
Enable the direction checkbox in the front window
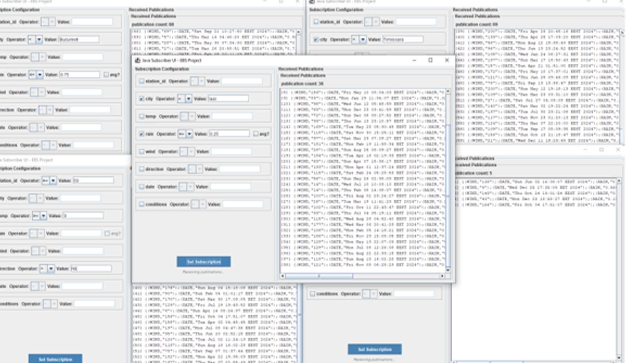142,169
